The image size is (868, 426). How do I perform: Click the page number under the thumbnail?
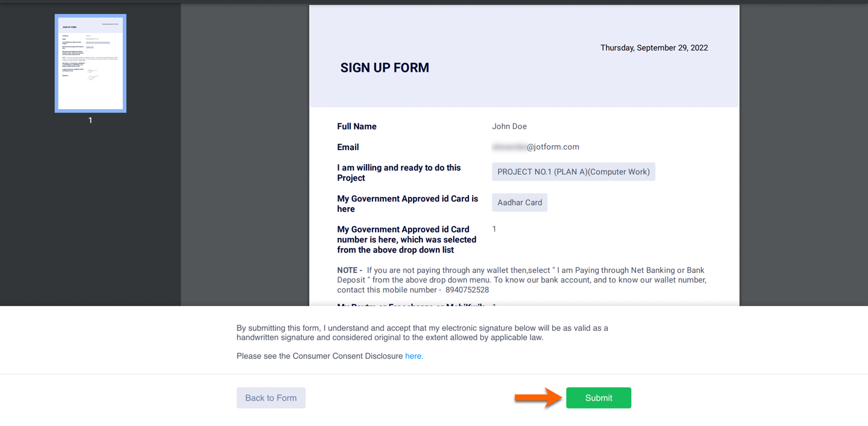coord(90,121)
